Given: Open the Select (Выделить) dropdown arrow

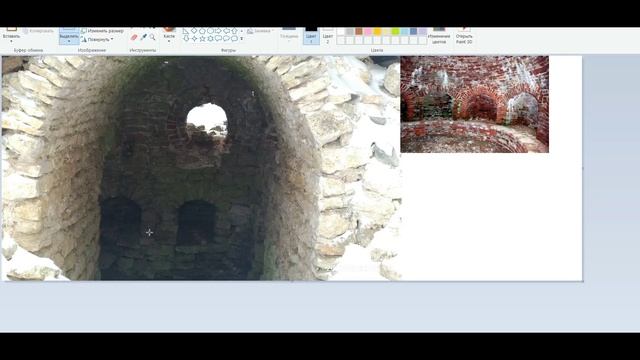Looking at the screenshot, I should tap(69, 41).
